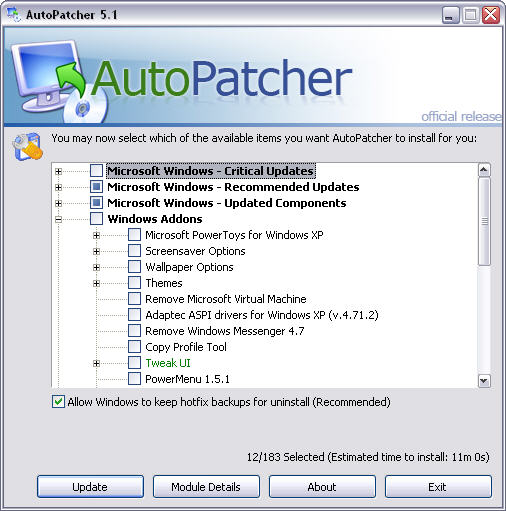Select the Windows Addons label
The width and height of the screenshot is (506, 511).
[155, 219]
